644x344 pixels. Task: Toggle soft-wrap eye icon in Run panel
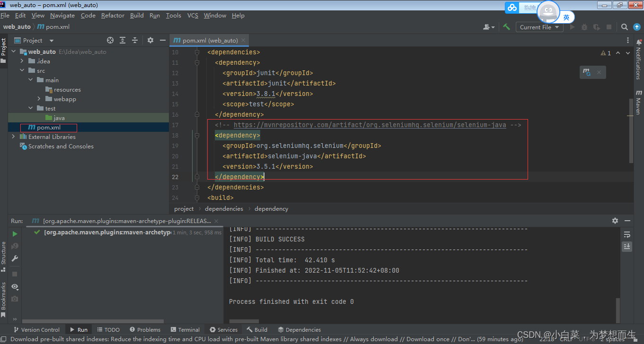(15, 286)
